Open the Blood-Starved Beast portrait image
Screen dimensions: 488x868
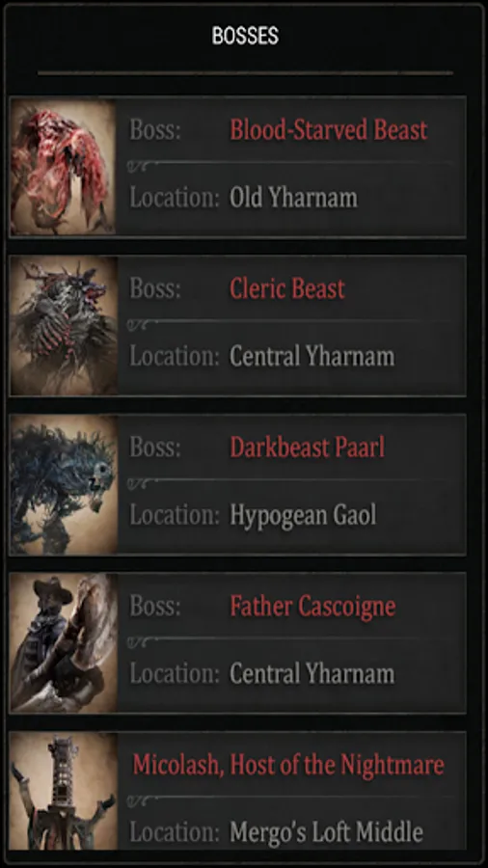63,167
